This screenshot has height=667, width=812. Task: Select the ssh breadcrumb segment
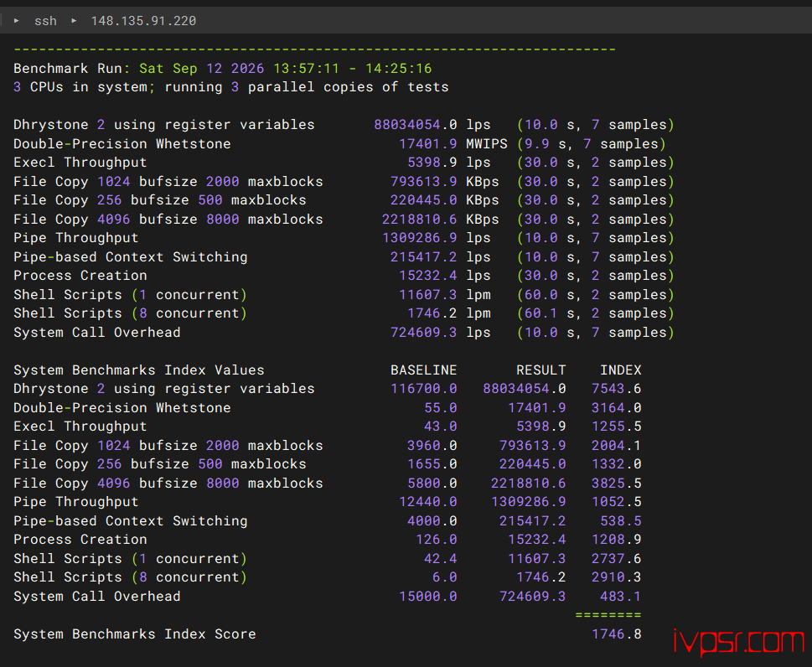(x=45, y=21)
